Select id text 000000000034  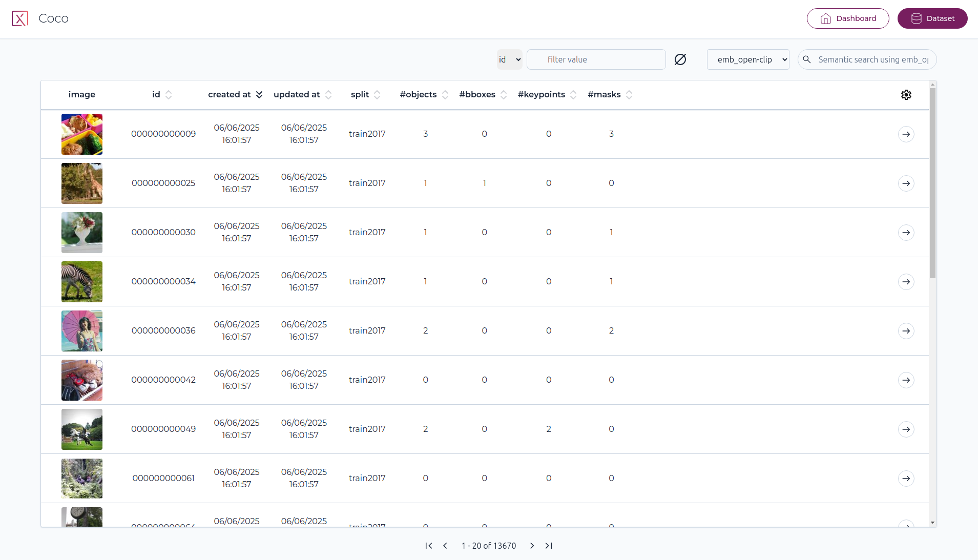163,282
